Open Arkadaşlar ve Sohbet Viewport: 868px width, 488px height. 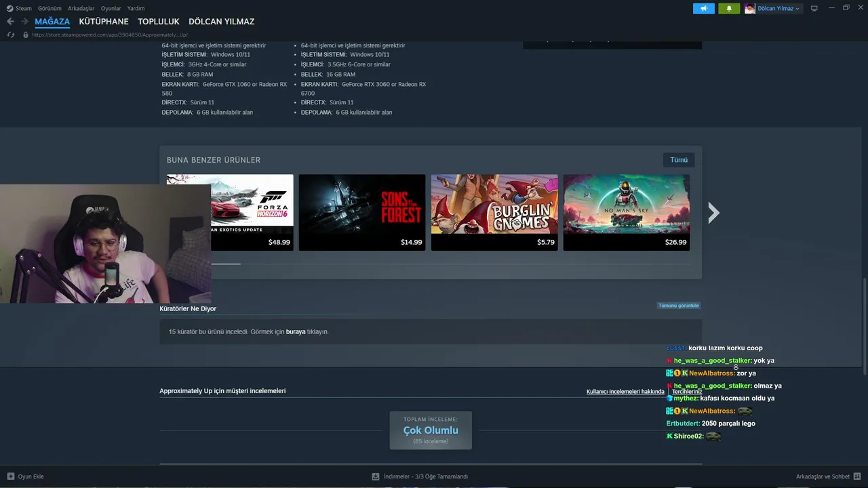(x=823, y=476)
